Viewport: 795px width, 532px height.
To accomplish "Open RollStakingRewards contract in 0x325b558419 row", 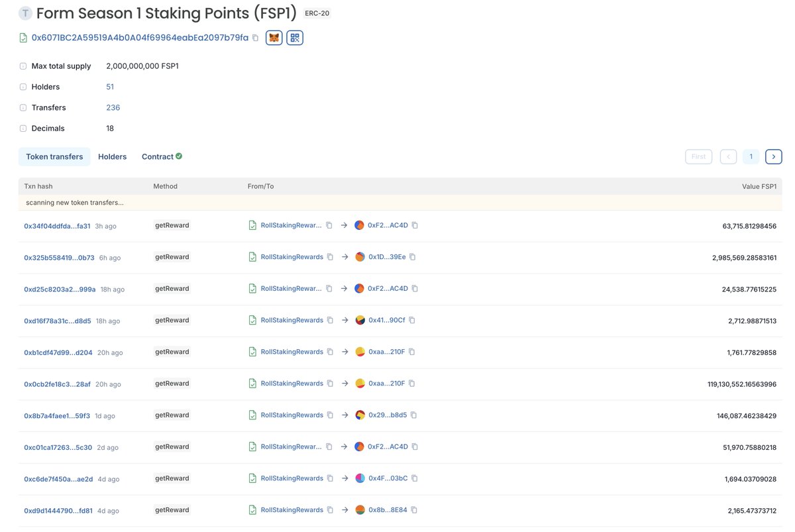I will [292, 257].
